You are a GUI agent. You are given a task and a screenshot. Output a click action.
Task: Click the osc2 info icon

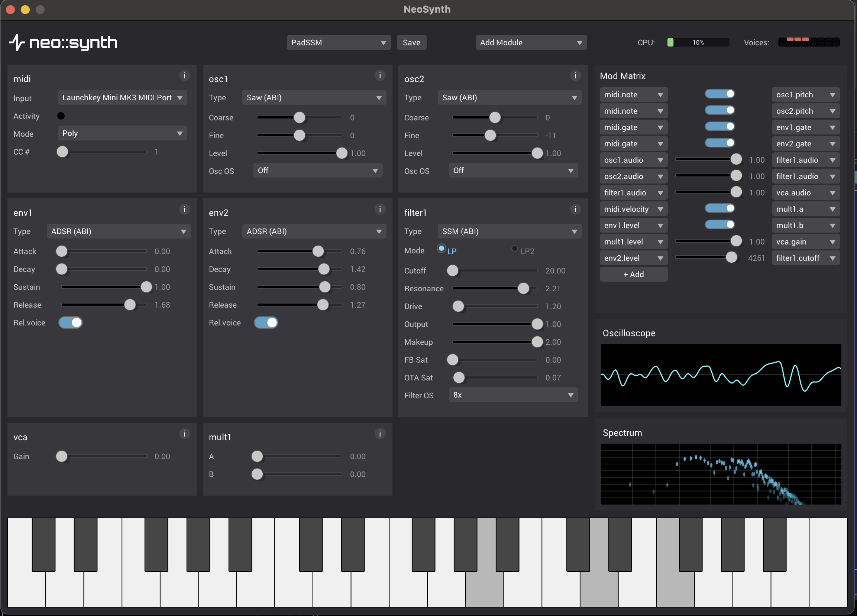coord(575,75)
